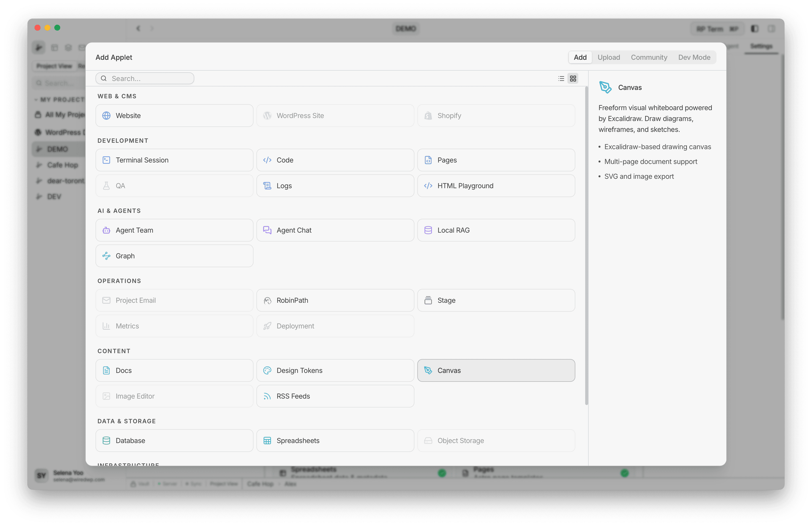Image resolution: width=812 pixels, height=526 pixels.
Task: Click the Design Tokens palette icon
Action: coord(267,370)
